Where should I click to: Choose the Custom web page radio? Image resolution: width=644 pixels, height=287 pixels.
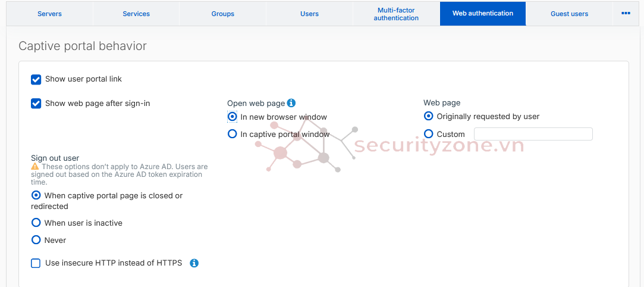coord(429,134)
